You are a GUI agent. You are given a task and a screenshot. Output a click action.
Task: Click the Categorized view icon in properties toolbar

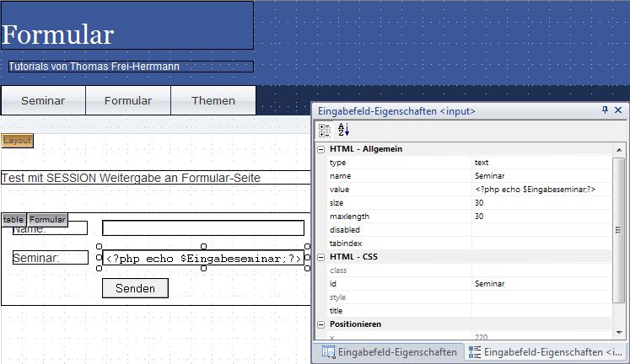[x=326, y=130]
